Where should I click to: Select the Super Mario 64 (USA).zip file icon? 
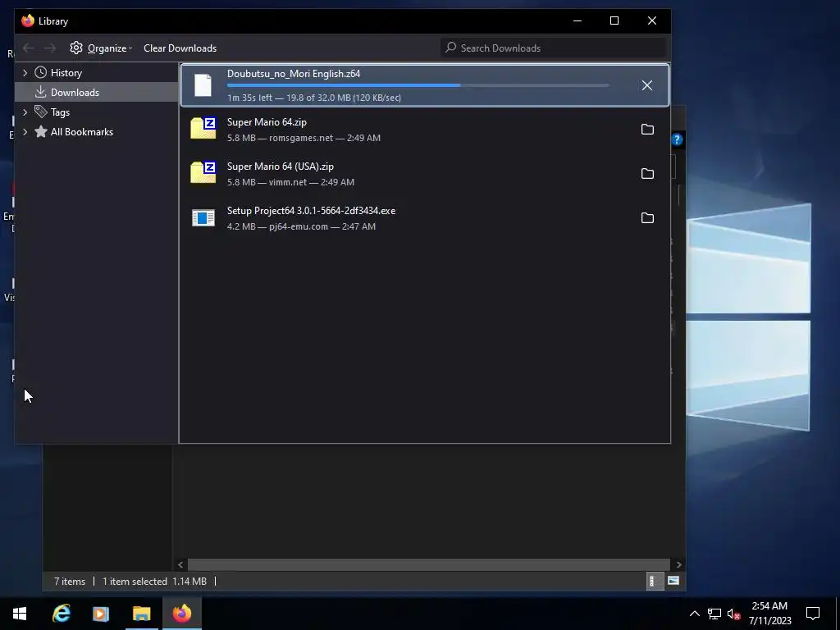(x=203, y=172)
